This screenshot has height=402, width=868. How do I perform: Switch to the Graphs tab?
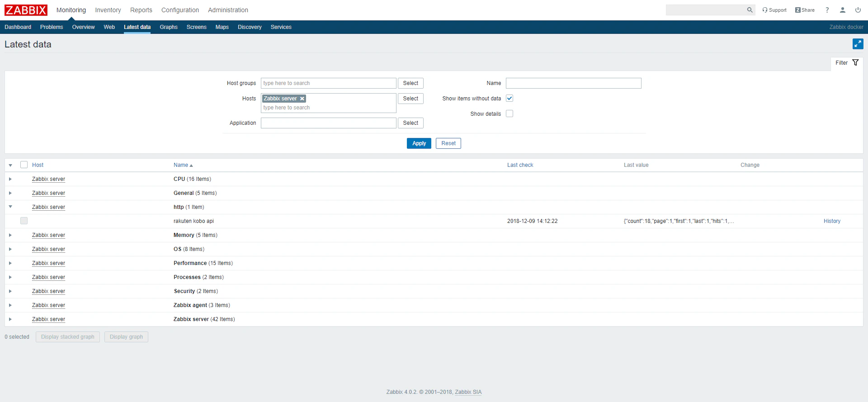click(x=169, y=27)
